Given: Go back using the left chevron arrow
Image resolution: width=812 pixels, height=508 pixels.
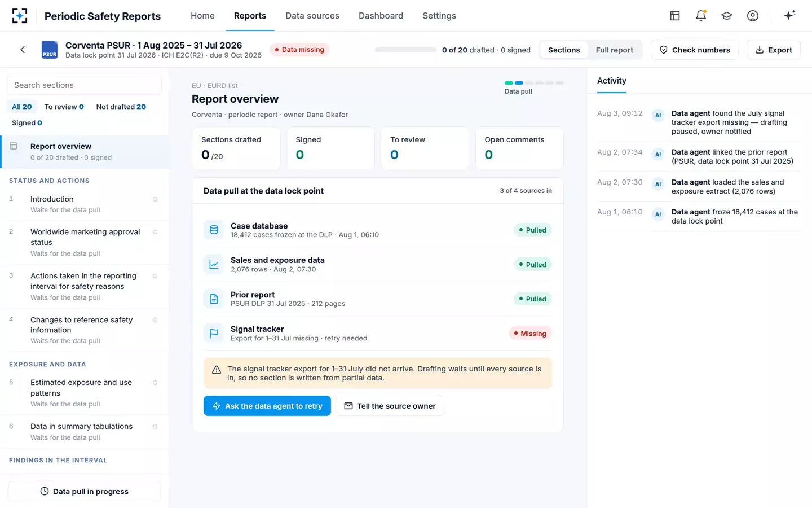Looking at the screenshot, I should tap(23, 50).
